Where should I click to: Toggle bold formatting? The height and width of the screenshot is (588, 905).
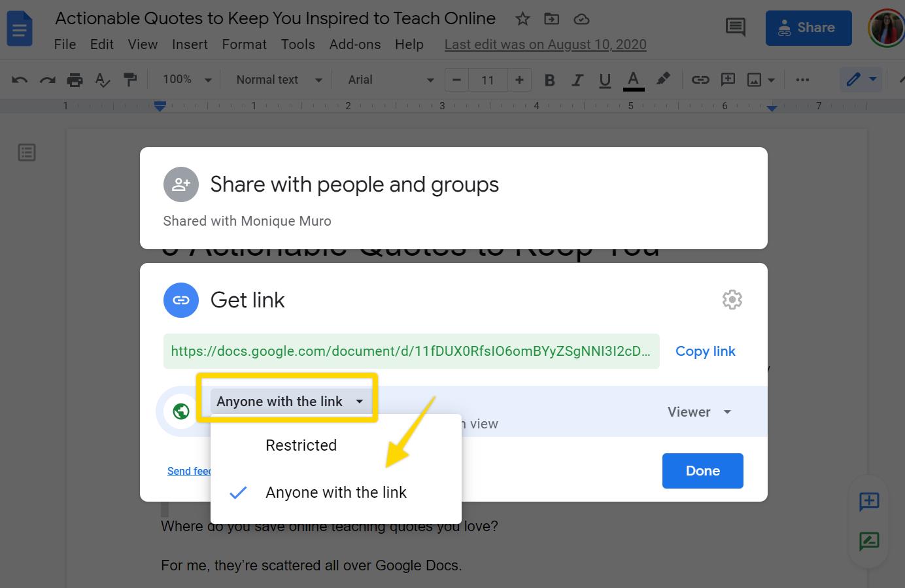549,80
